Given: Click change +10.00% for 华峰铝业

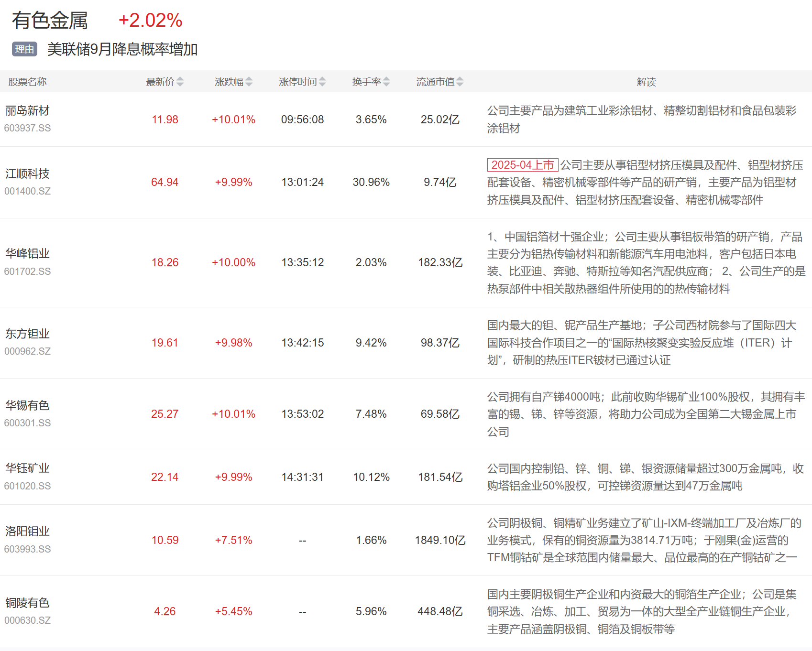Looking at the screenshot, I should coord(233,262).
